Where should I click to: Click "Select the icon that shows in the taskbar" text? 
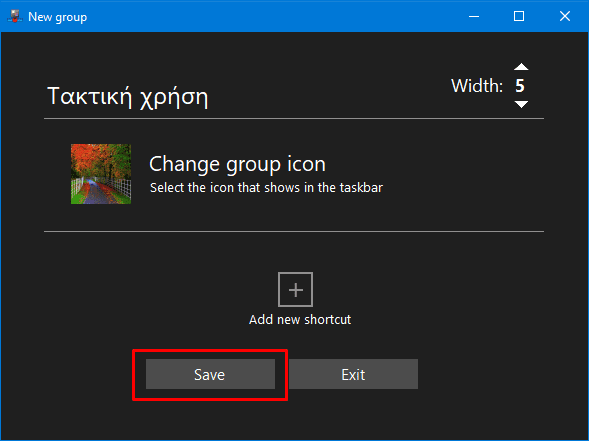266,187
